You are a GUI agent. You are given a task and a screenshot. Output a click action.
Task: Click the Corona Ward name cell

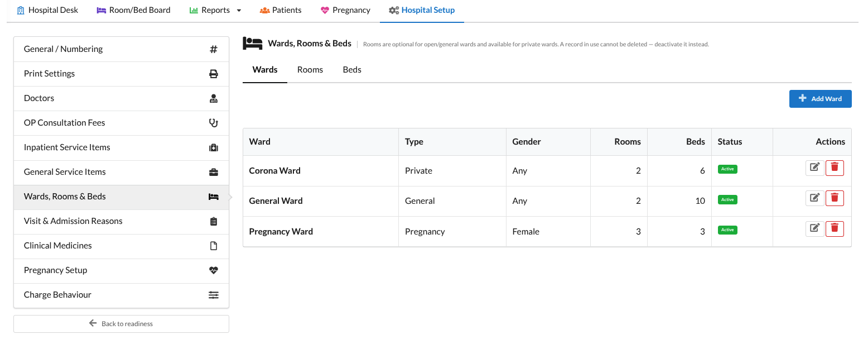321,171
